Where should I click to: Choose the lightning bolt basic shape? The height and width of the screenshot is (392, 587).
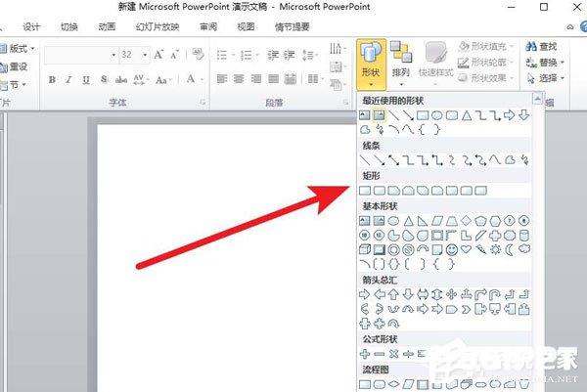point(480,249)
